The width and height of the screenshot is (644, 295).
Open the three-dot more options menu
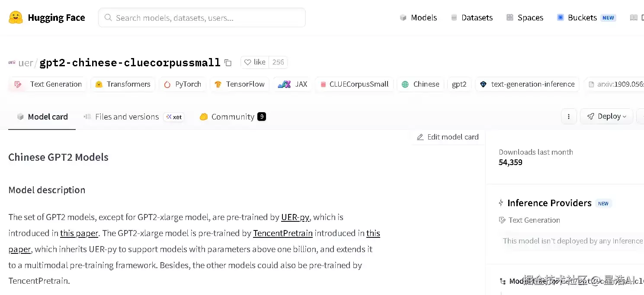569,117
